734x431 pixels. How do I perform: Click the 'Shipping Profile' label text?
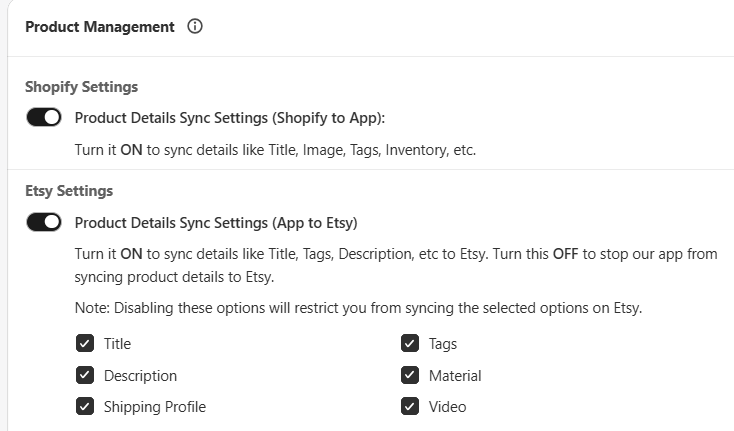(x=155, y=407)
